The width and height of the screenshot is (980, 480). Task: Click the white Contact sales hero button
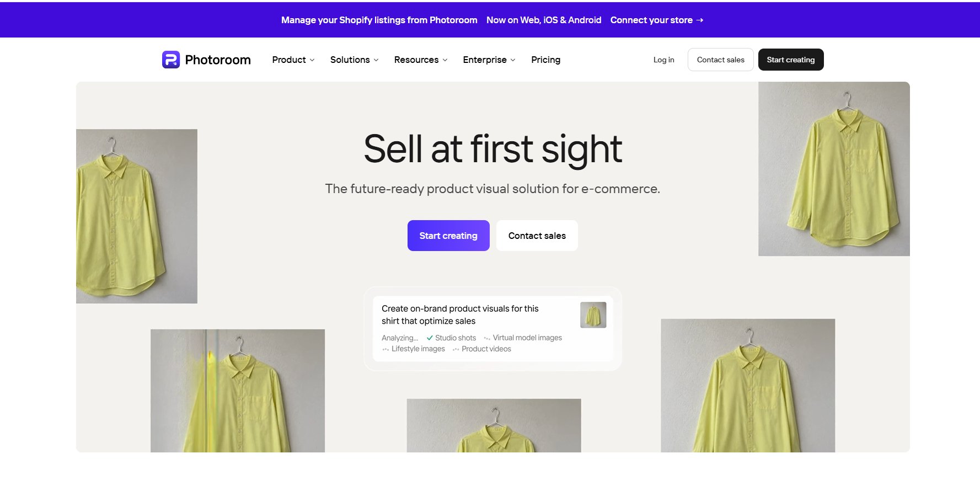[537, 236]
